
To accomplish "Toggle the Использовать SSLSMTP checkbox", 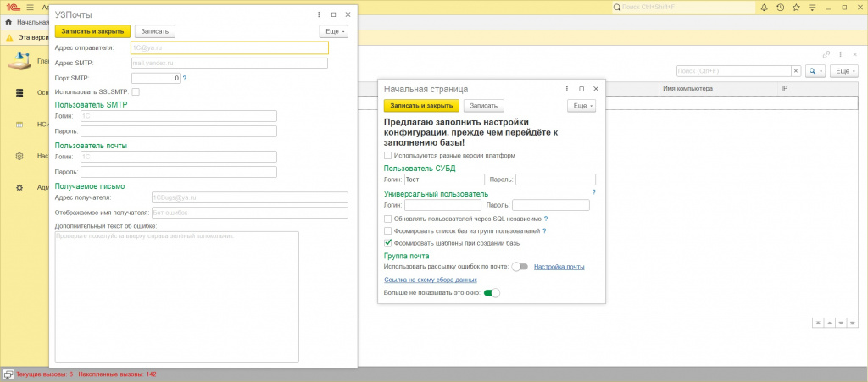I will [x=136, y=91].
